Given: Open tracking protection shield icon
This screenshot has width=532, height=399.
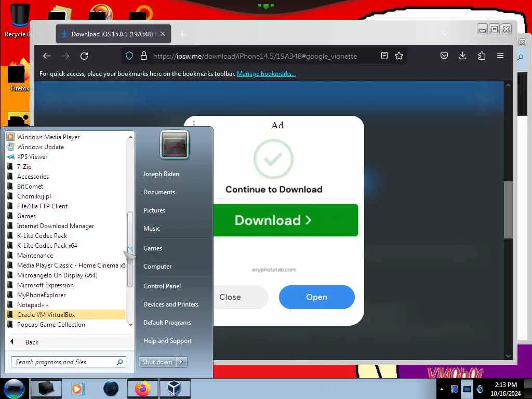Looking at the screenshot, I should click(129, 56).
